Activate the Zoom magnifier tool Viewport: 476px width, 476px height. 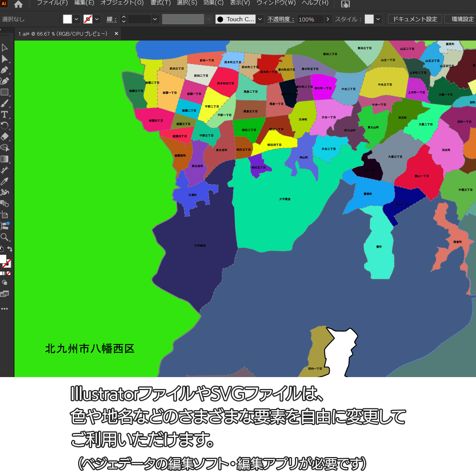pyautogui.click(x=5, y=237)
